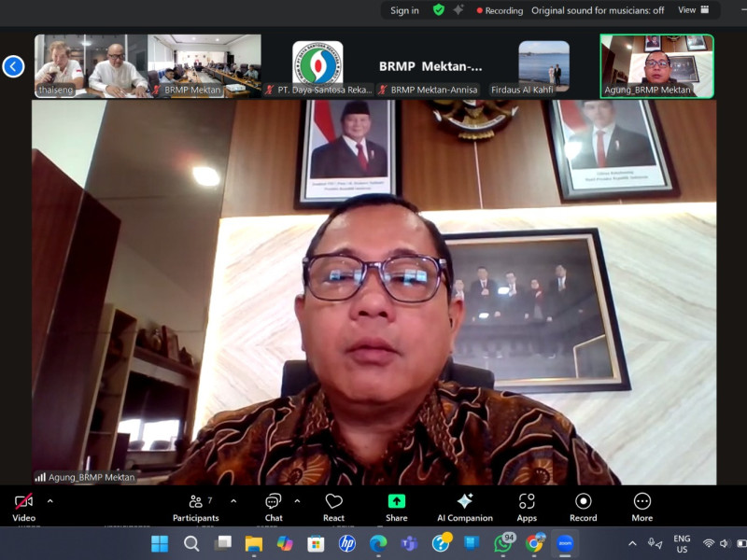Select the Firdaus Al Kahfi thumbnail
The image size is (747, 560).
pos(543,66)
